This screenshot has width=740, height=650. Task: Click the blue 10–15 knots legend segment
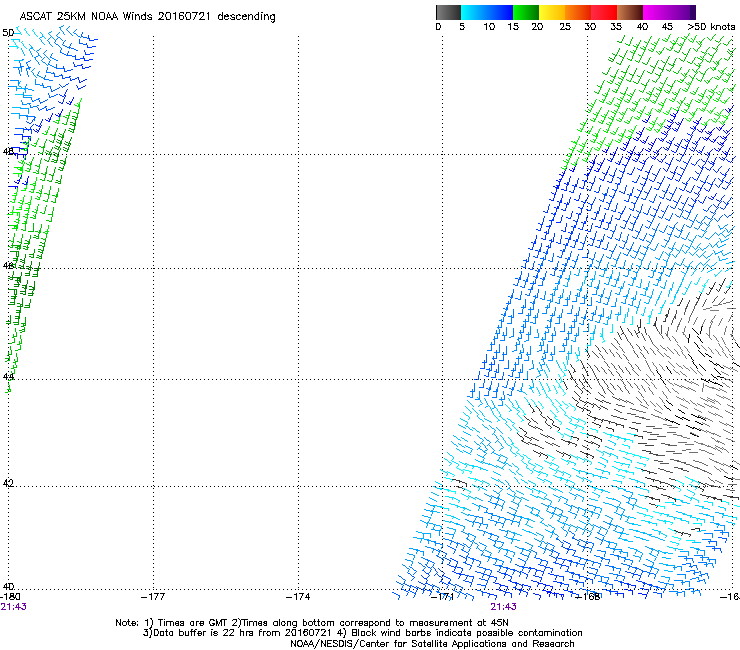click(x=500, y=12)
